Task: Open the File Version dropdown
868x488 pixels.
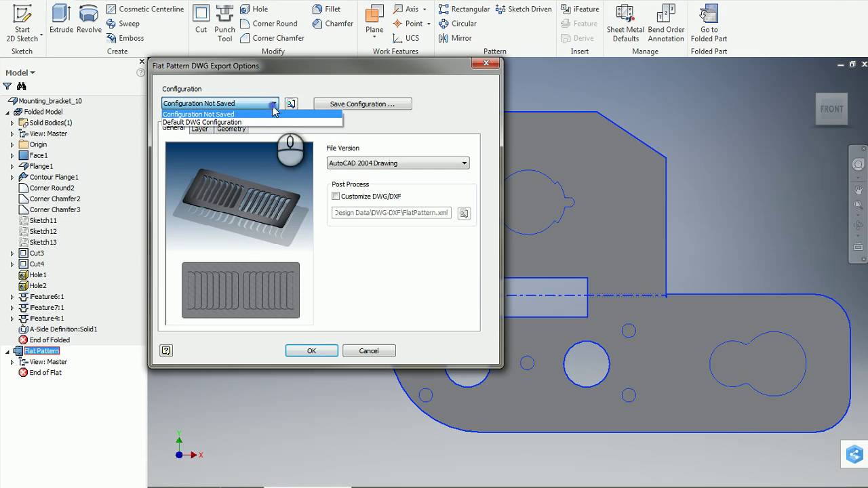Action: (398, 163)
